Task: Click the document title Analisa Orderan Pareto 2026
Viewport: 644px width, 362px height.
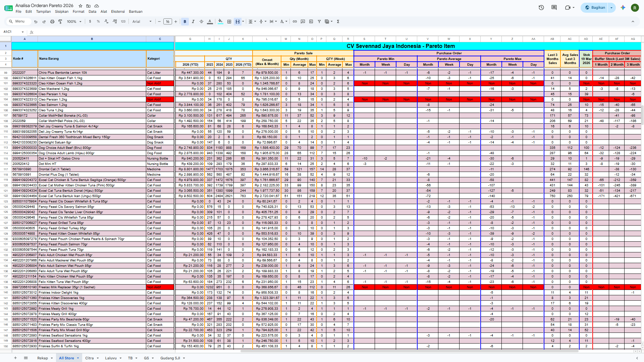Action: point(44,6)
